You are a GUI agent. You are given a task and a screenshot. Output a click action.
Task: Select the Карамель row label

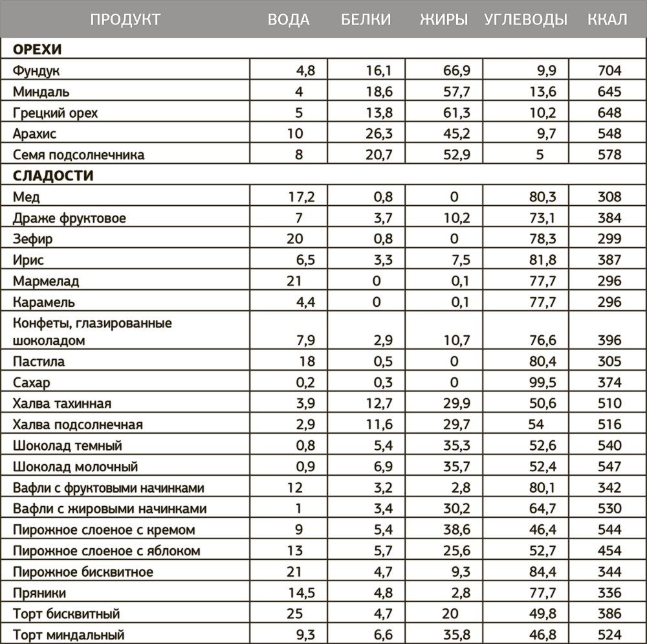[x=44, y=302]
